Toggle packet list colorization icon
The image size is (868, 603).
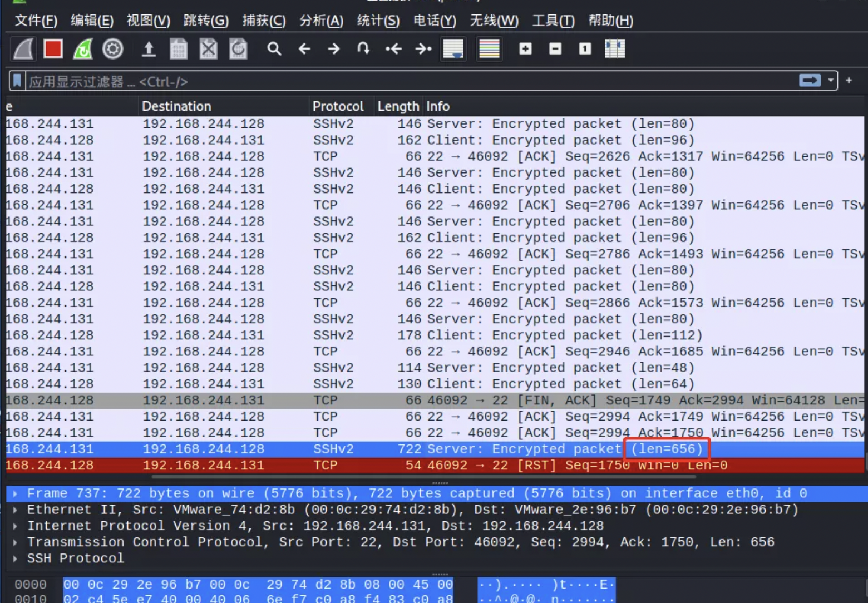tap(489, 49)
